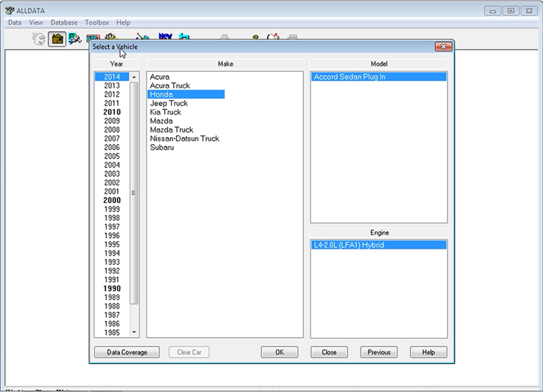Select year 1991
543x392 pixels.
point(112,279)
